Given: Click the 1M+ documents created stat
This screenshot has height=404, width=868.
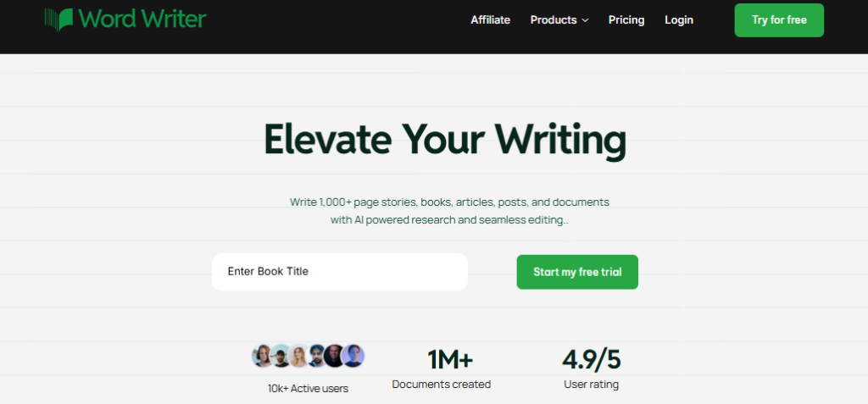Looking at the screenshot, I should coord(450,360).
